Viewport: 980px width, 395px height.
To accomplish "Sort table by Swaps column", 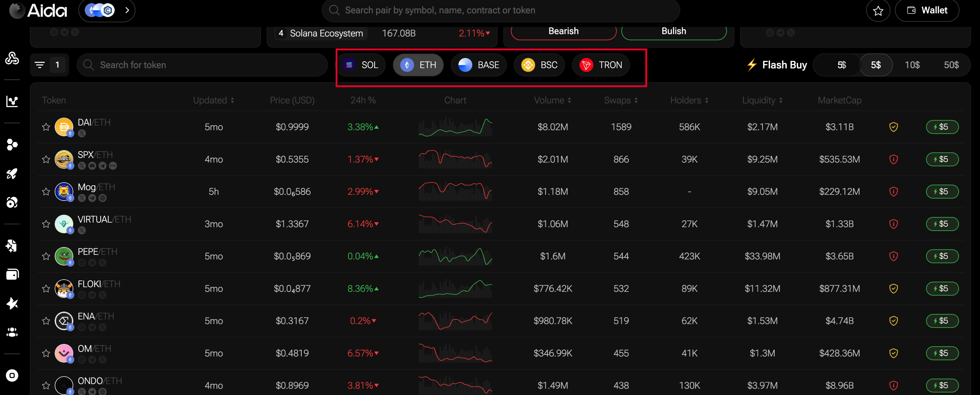I will point(621,100).
